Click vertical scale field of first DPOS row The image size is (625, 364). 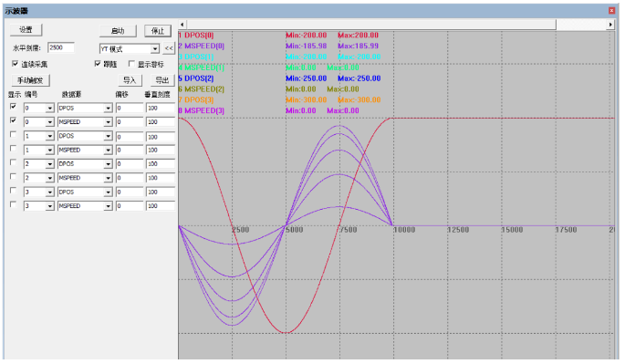point(161,108)
